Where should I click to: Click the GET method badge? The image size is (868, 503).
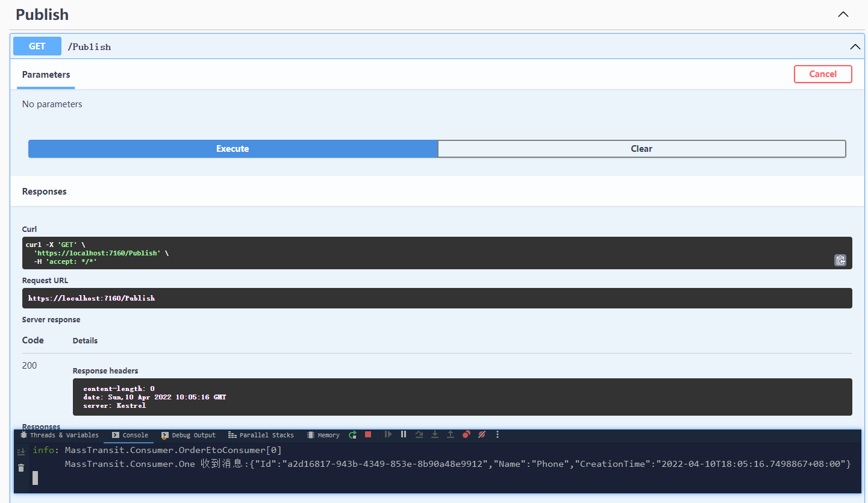pos(37,46)
